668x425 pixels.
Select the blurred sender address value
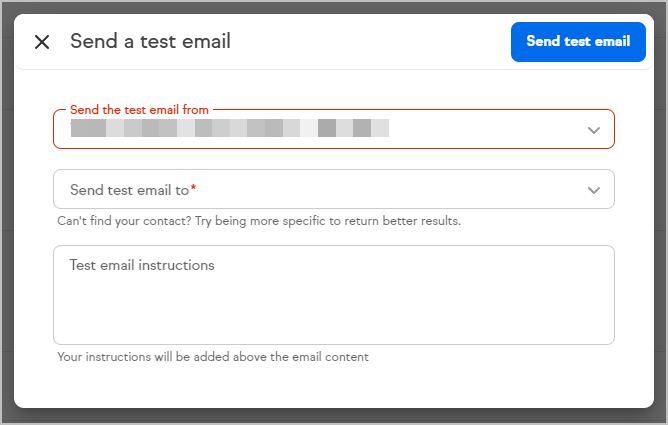[x=230, y=128]
